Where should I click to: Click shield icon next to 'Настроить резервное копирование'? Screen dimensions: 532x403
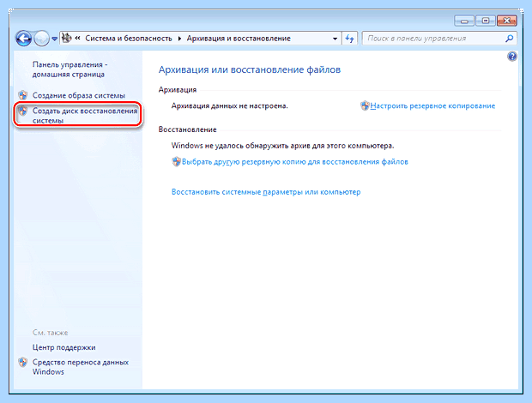365,105
